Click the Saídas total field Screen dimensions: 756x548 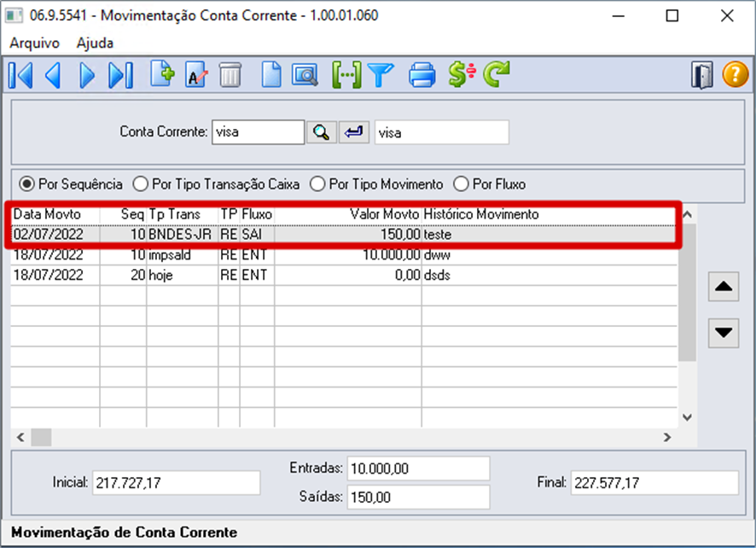[x=418, y=498]
